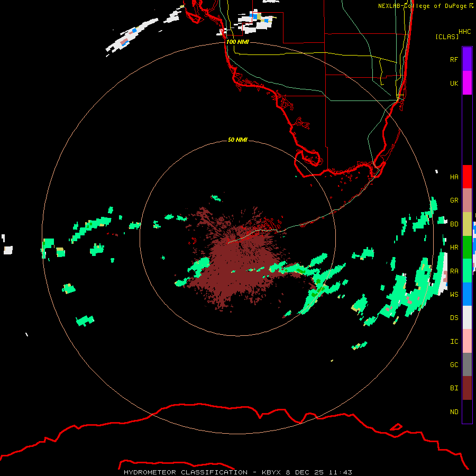
Task: Select the blue WS legend swatch
Action: click(467, 294)
